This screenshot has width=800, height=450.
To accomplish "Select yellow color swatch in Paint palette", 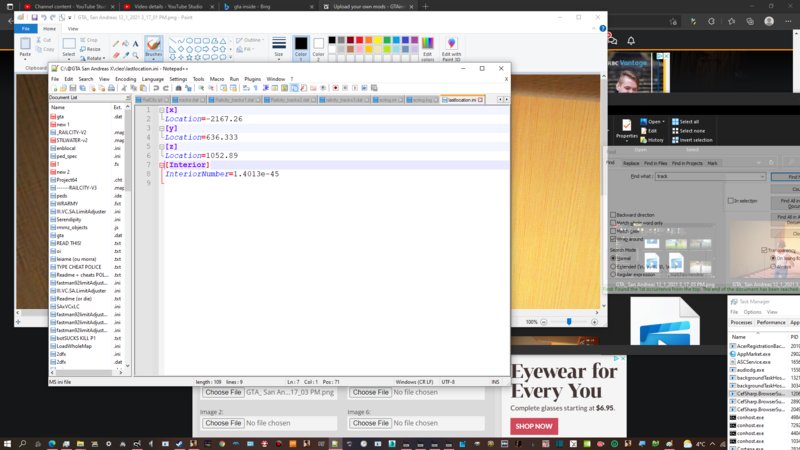I will coord(378,40).
